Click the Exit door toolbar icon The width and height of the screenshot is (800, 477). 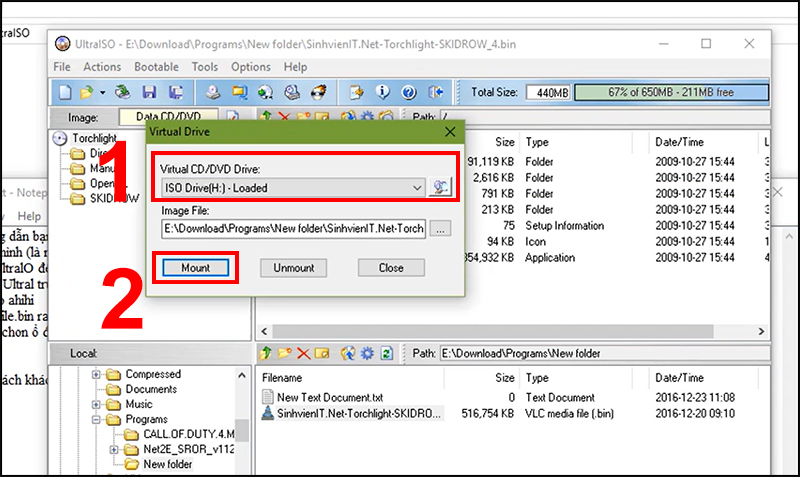pyautogui.click(x=436, y=92)
